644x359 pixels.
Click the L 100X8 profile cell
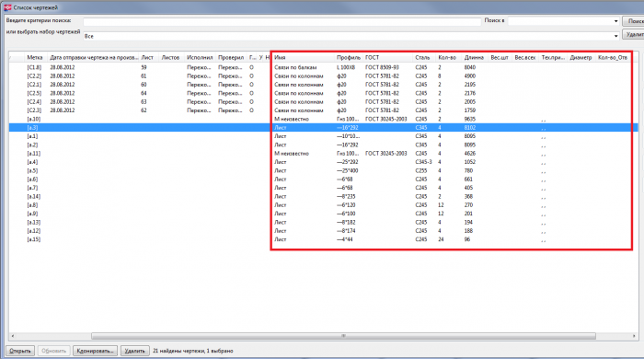point(346,67)
